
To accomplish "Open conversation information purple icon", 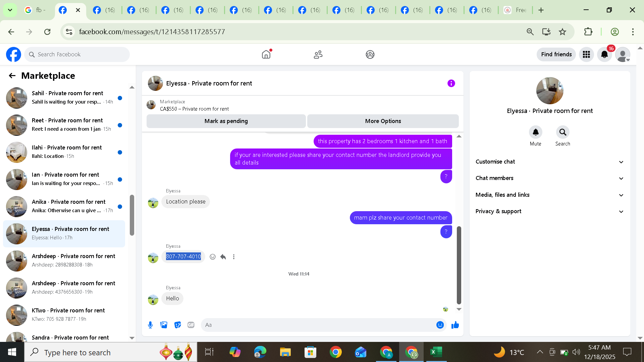I will pos(451,83).
